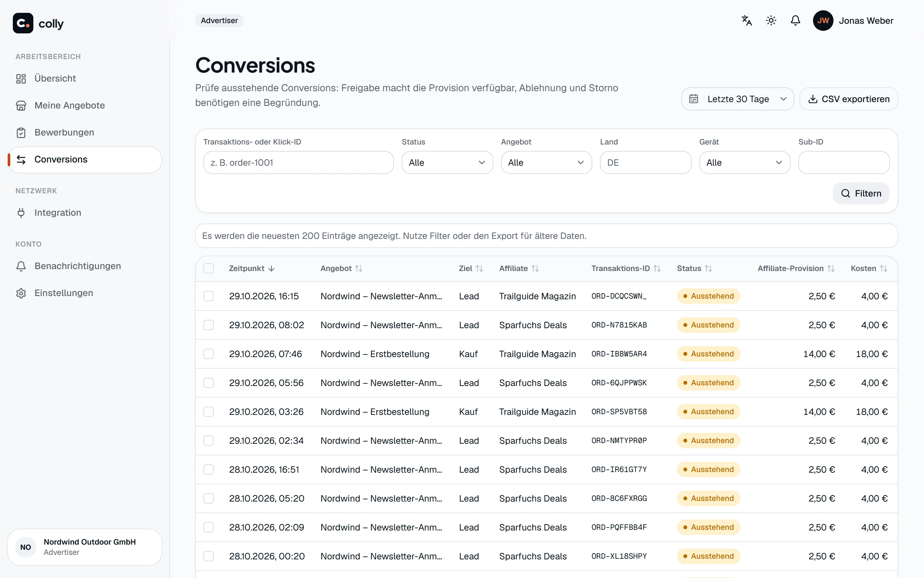Viewport: 924px width, 578px height.
Task: Open the language translation icon
Action: pyautogui.click(x=747, y=21)
